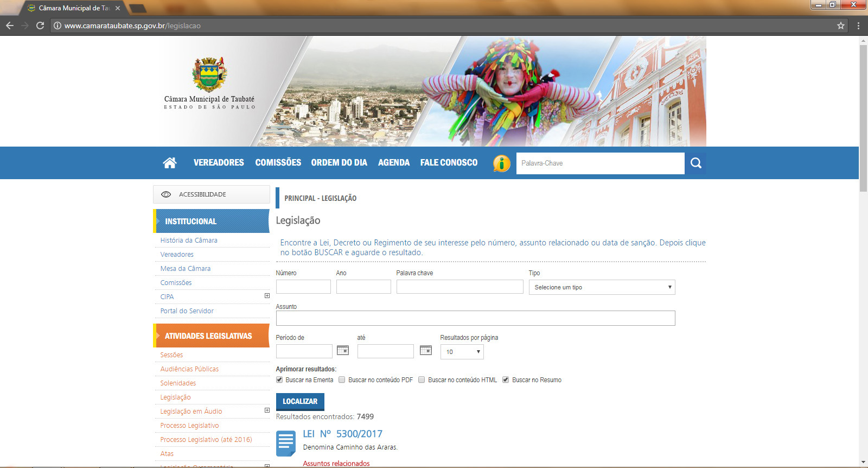Focus the 'Palavra chave' form field

click(460, 287)
